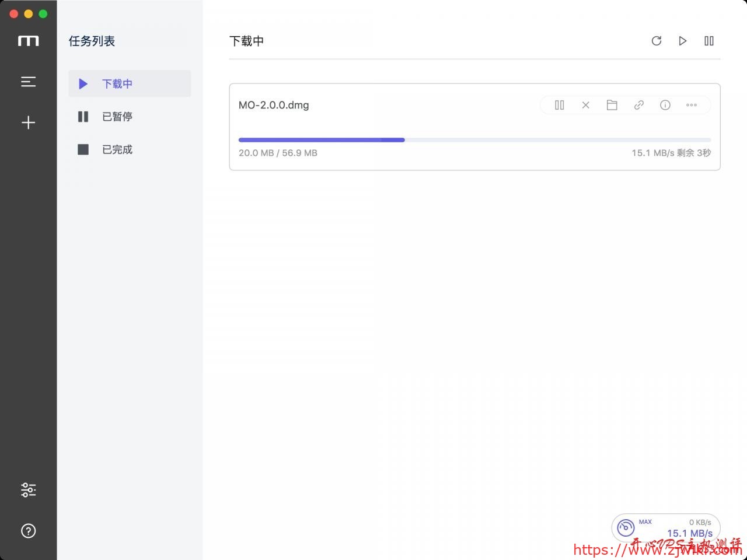Refresh the downloading task list
The height and width of the screenshot is (560, 747).
pos(657,41)
